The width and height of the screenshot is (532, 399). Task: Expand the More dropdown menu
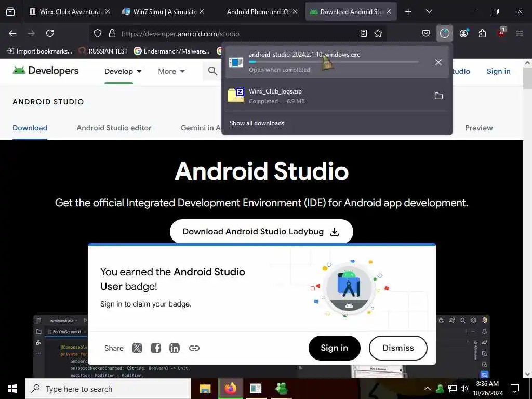tap(171, 71)
